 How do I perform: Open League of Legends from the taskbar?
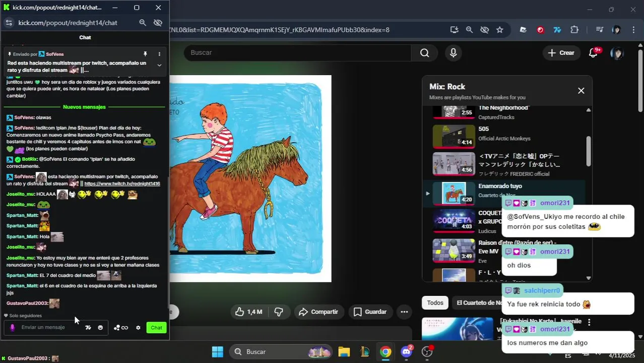coord(364,352)
